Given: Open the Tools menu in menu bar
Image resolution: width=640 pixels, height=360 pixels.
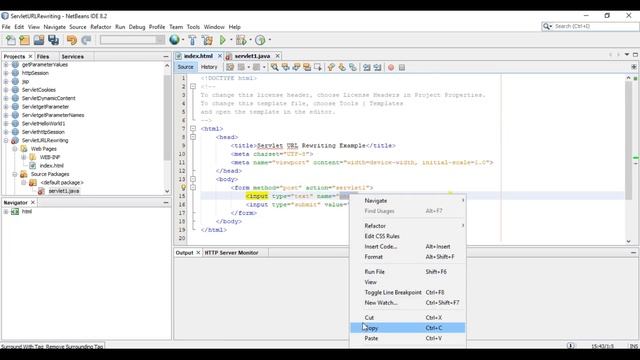Looking at the screenshot, I should 193,27.
